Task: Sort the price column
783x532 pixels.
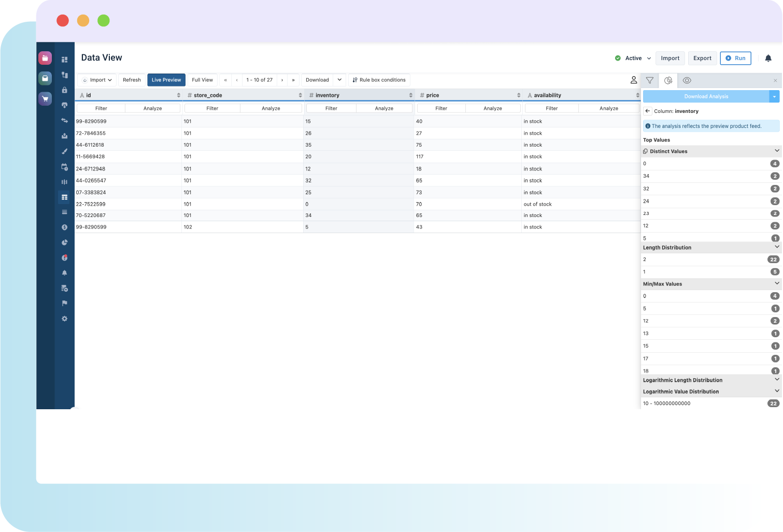Action: click(519, 95)
